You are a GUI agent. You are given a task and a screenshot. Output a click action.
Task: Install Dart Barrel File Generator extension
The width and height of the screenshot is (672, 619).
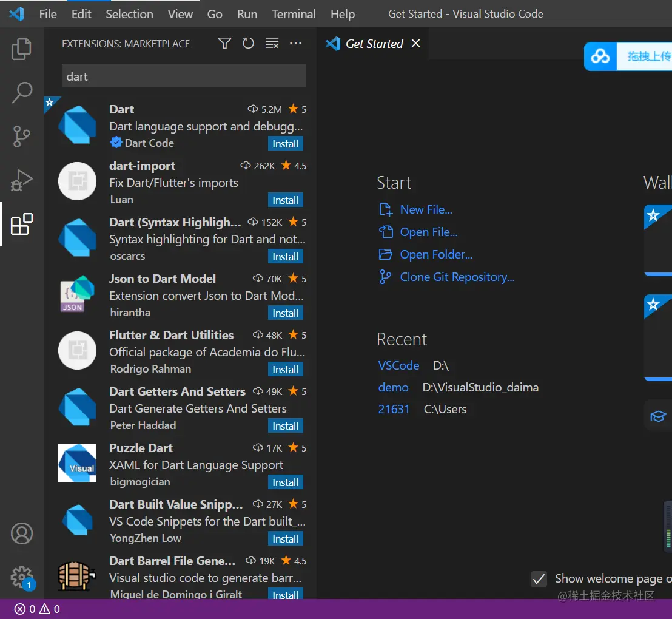point(286,594)
